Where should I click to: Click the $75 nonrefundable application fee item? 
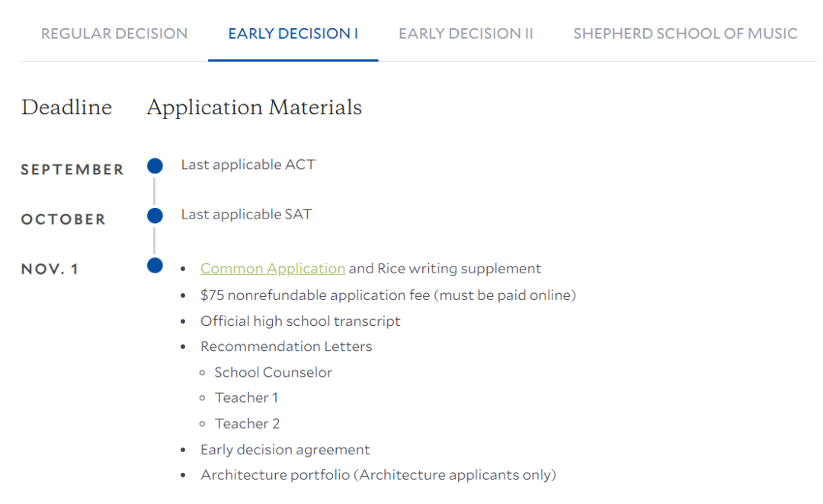pyautogui.click(x=388, y=295)
